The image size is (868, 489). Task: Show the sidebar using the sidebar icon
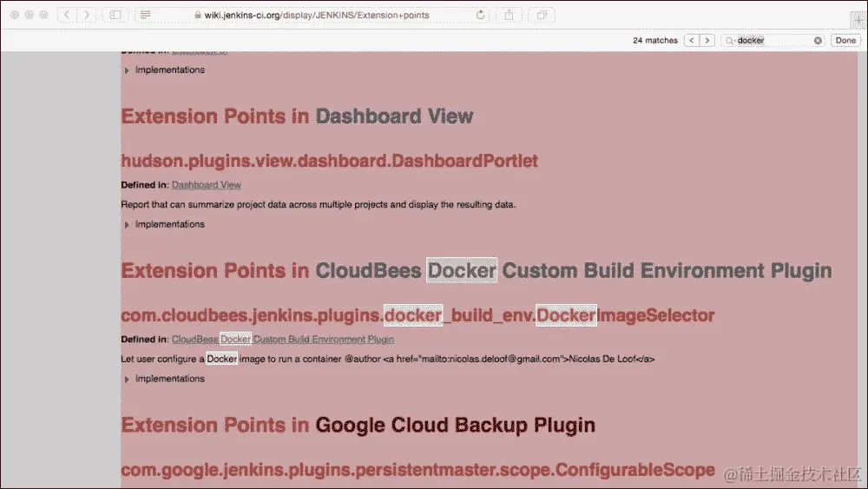pos(115,15)
